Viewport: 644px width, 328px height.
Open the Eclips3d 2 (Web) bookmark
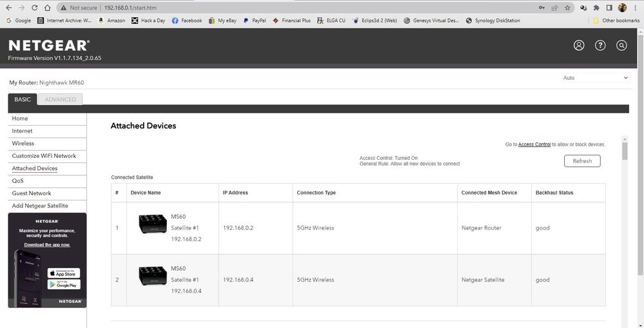click(x=375, y=21)
